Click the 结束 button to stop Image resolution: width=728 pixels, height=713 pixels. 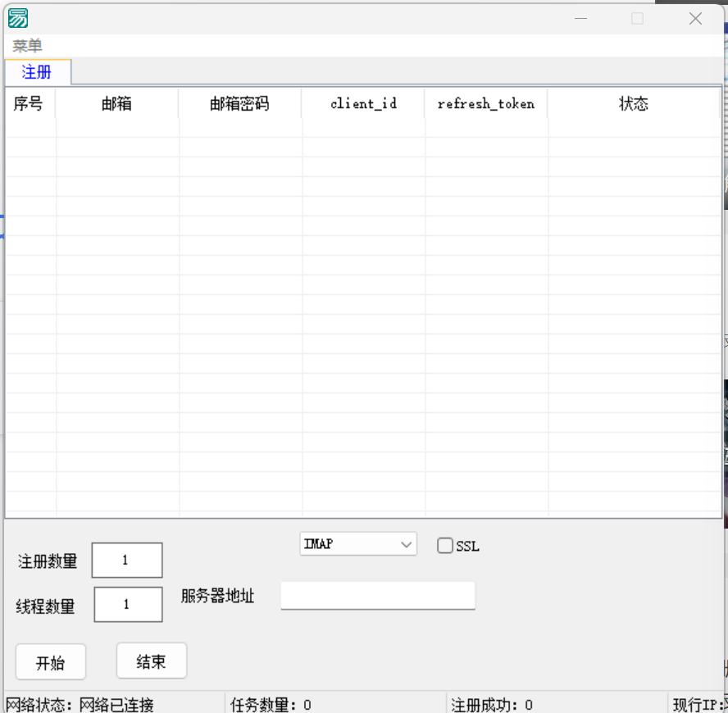151,661
